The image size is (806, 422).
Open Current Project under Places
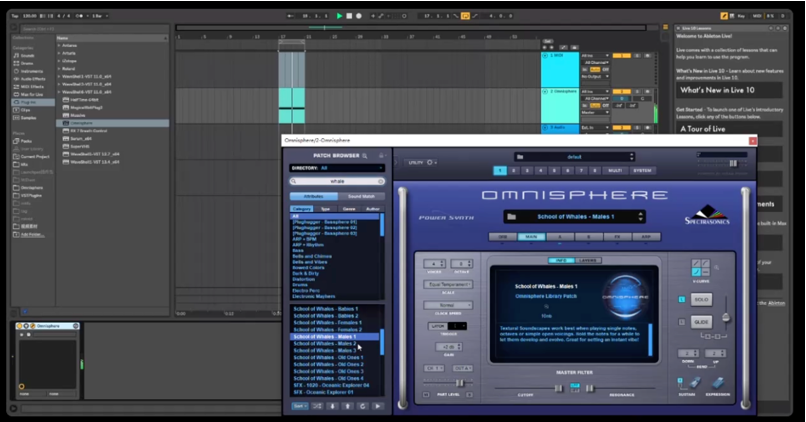click(x=35, y=156)
